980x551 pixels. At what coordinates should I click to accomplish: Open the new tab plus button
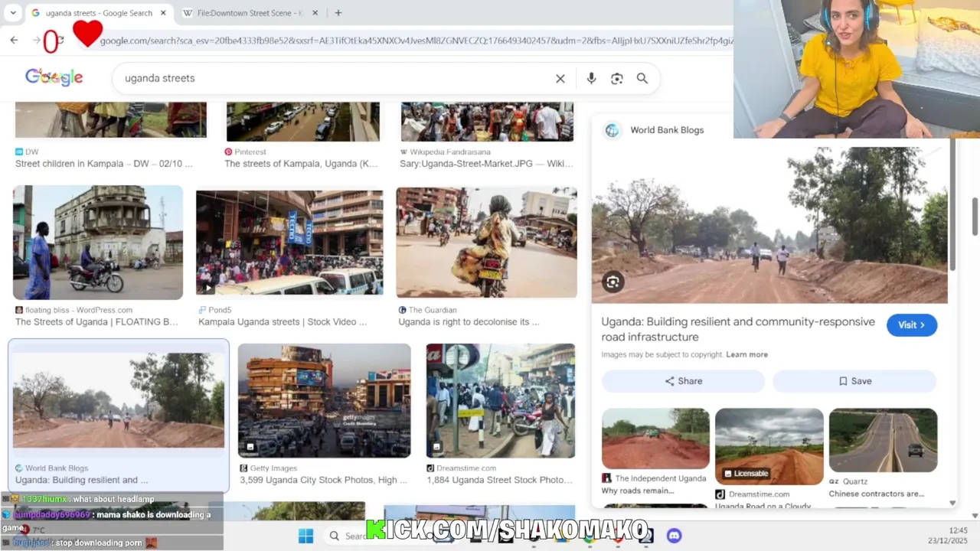338,13
